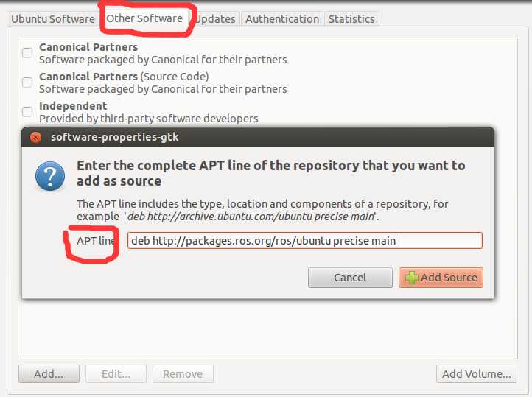Click the dialog heading about the complete APT line

coord(270,173)
